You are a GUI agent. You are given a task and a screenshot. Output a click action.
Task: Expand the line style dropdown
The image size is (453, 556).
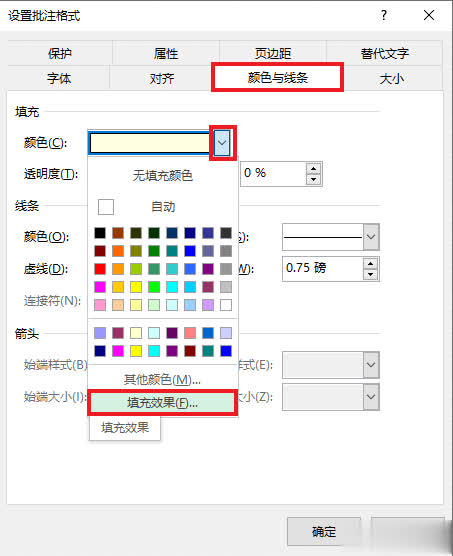(371, 237)
